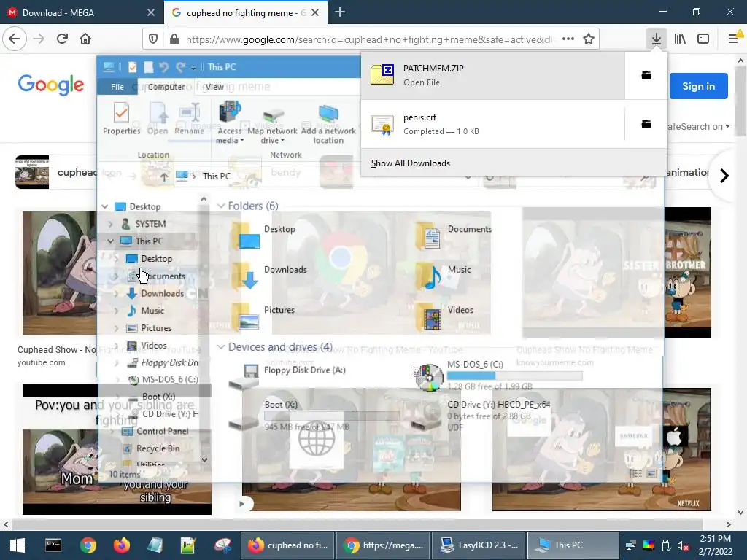Click the tracking protection shield icon
This screenshot has height=560, width=747.
tap(153, 39)
